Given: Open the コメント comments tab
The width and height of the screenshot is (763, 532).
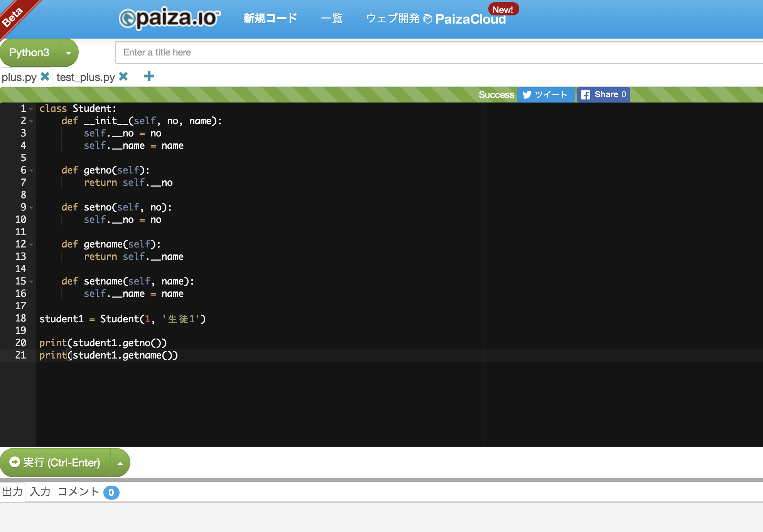Looking at the screenshot, I should [79, 492].
